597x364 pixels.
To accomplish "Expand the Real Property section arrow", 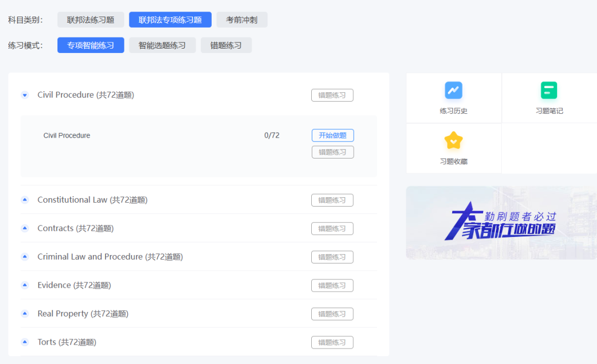I will 25,314.
